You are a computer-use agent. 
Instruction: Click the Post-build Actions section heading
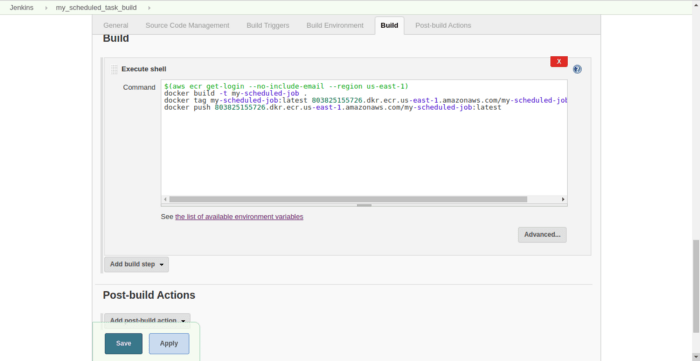pos(149,295)
